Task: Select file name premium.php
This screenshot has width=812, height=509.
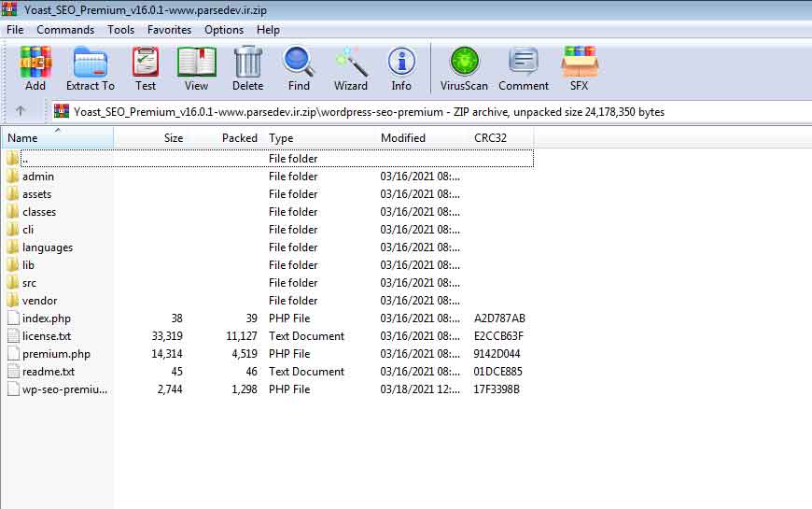Action: pos(56,354)
